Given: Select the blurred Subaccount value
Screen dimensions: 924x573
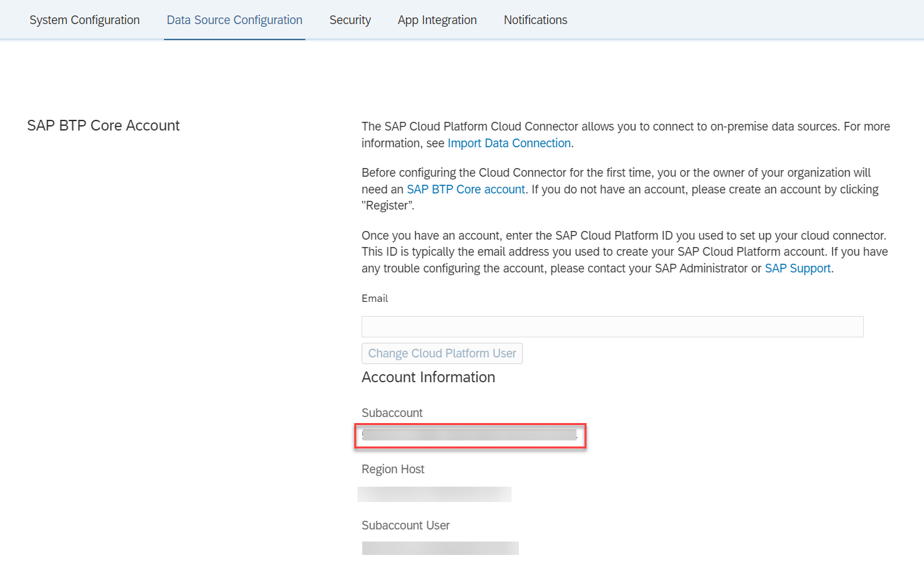Looking at the screenshot, I should (x=469, y=435).
